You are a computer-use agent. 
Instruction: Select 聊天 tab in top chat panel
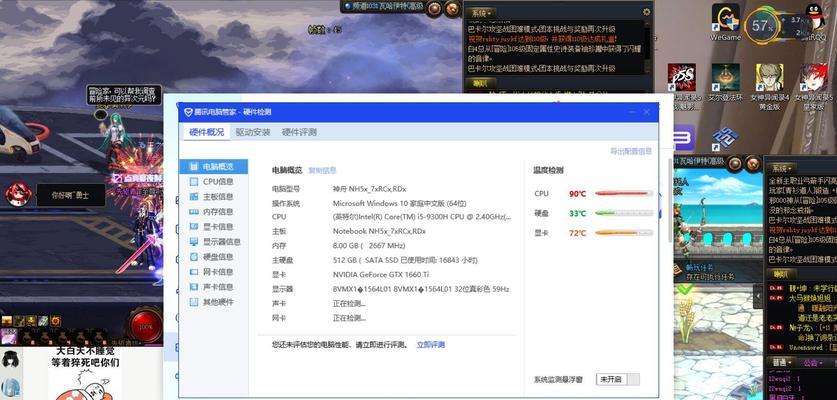point(481,83)
